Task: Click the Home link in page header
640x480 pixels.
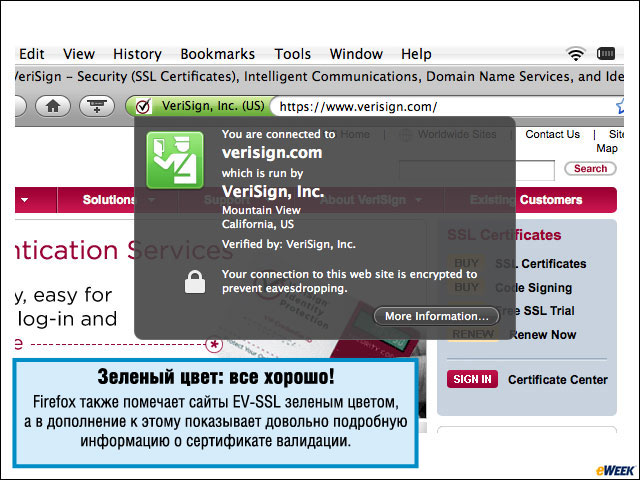Action: coord(355,134)
